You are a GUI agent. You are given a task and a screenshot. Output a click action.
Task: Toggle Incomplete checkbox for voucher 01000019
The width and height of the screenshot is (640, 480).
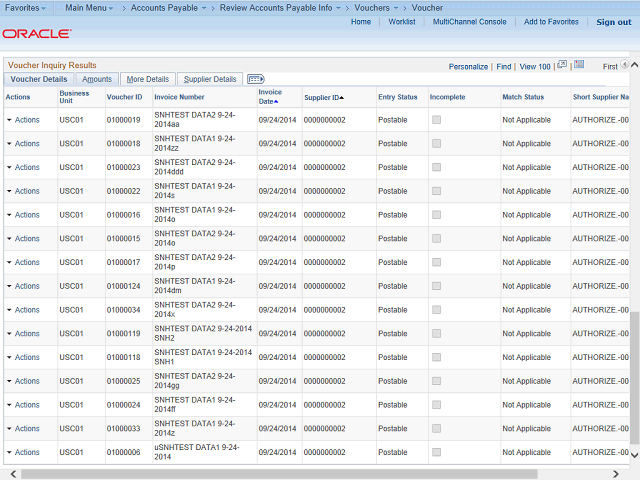pyautogui.click(x=436, y=120)
